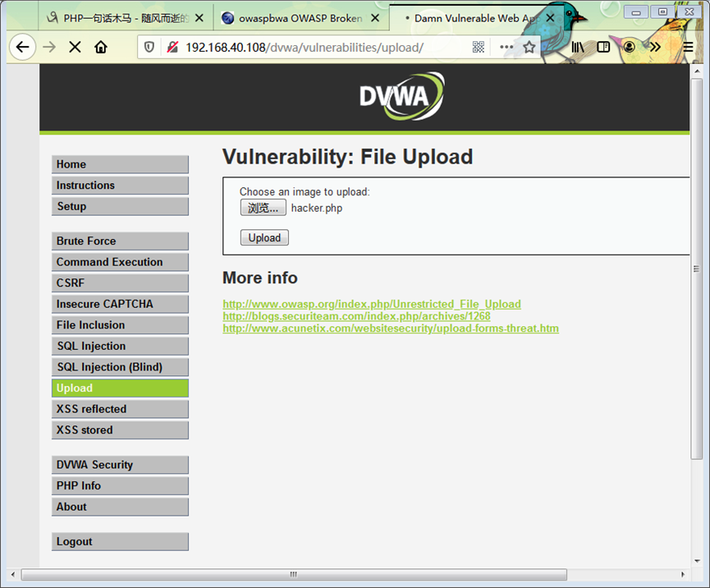Image resolution: width=710 pixels, height=588 pixels.
Task: Close the owaspbwa OWASP Broken tab
Action: point(375,18)
